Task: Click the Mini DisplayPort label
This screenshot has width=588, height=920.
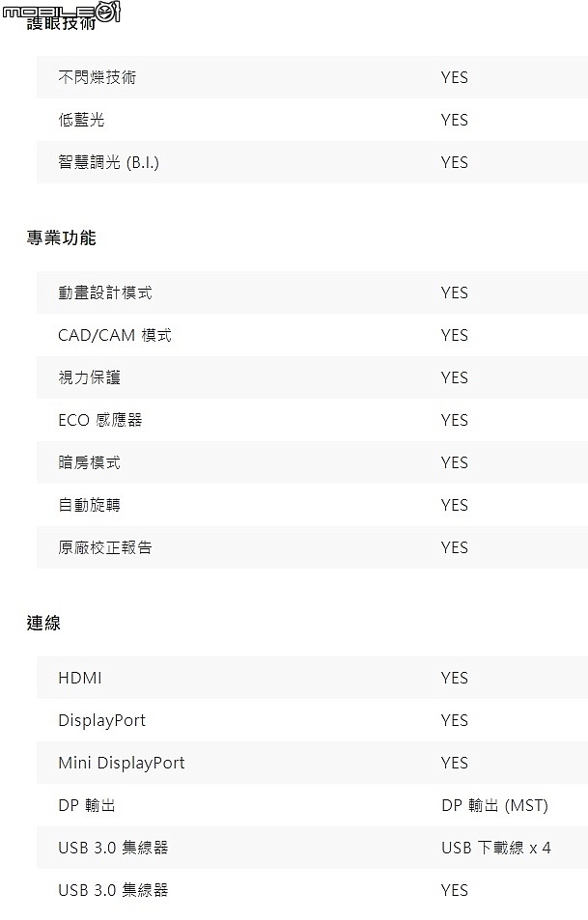Action: click(122, 763)
